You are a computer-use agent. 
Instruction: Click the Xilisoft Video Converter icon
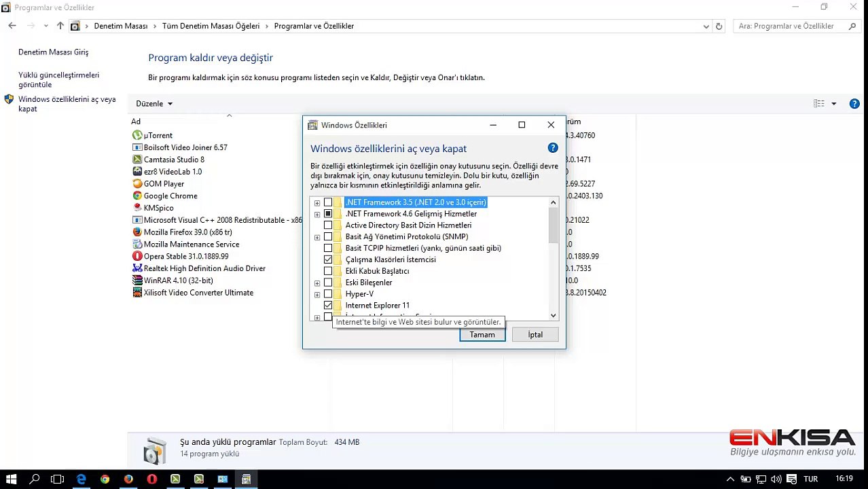click(x=137, y=293)
